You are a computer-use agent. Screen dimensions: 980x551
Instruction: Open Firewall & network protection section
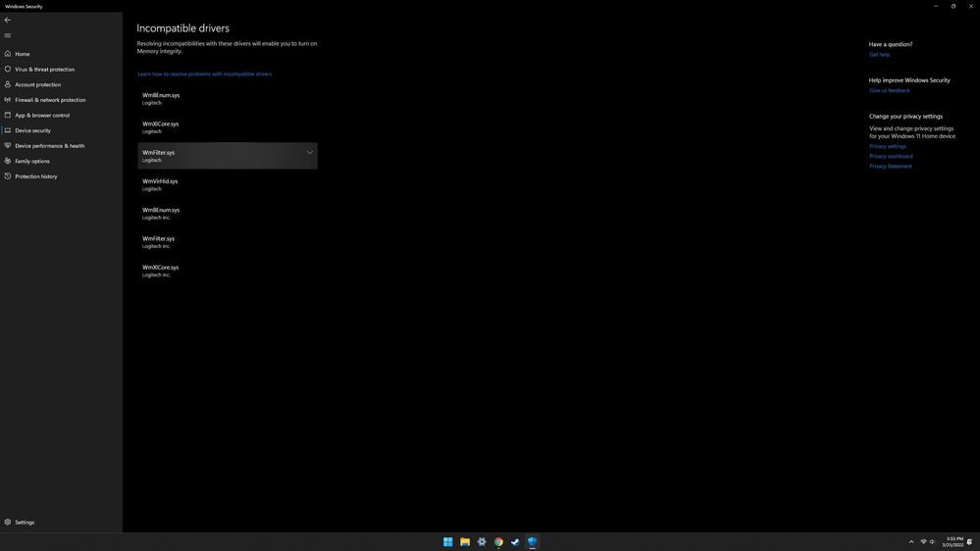(61, 100)
